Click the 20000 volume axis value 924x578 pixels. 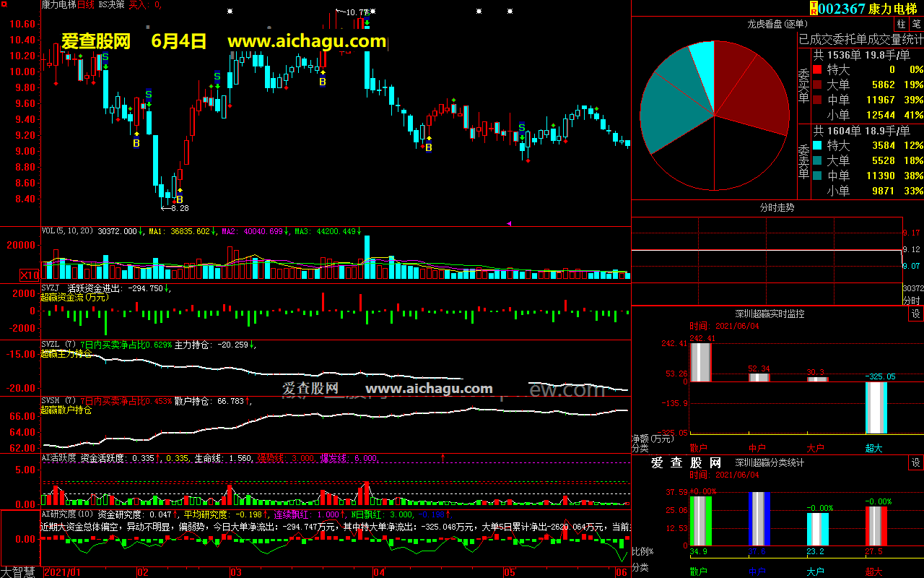[22, 246]
